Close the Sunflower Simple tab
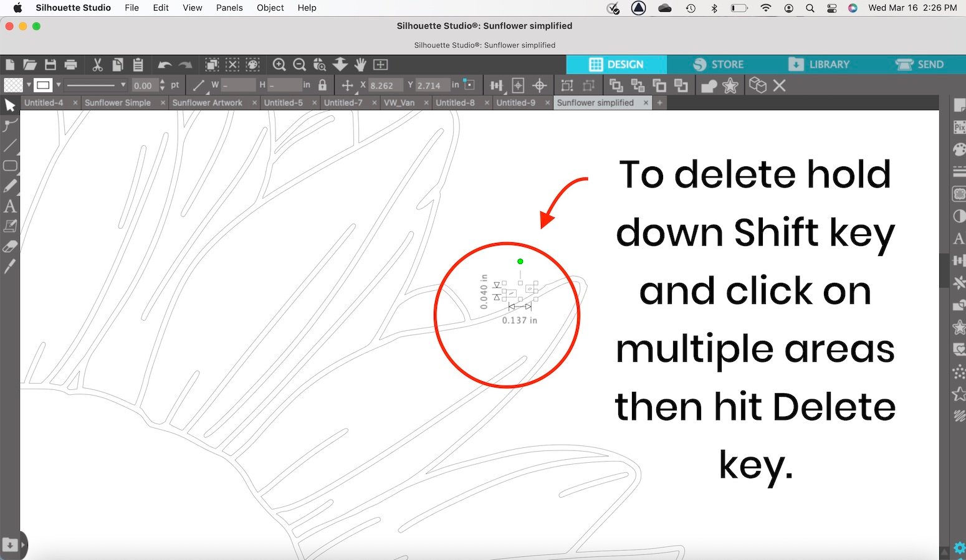Viewport: 966px width, 560px height. pos(163,103)
